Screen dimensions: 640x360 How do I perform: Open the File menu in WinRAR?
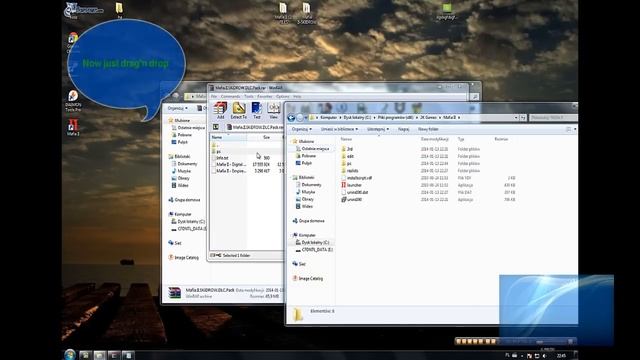[x=214, y=96]
